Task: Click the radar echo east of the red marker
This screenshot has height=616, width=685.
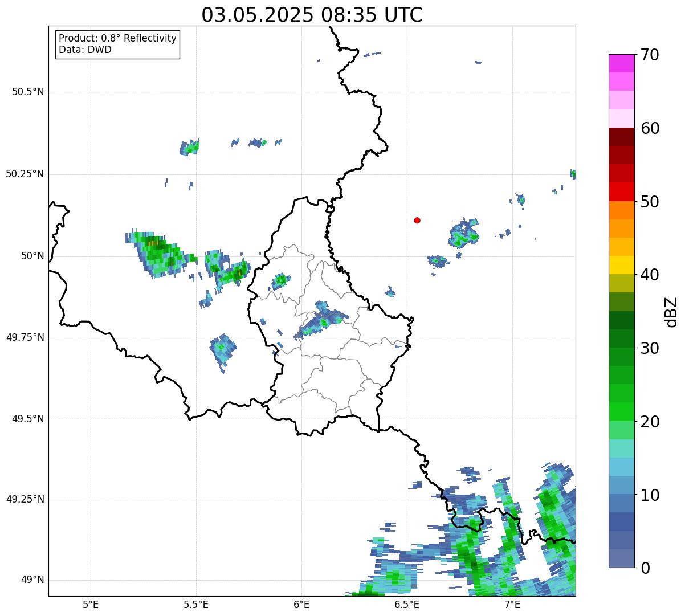Action: (x=464, y=234)
